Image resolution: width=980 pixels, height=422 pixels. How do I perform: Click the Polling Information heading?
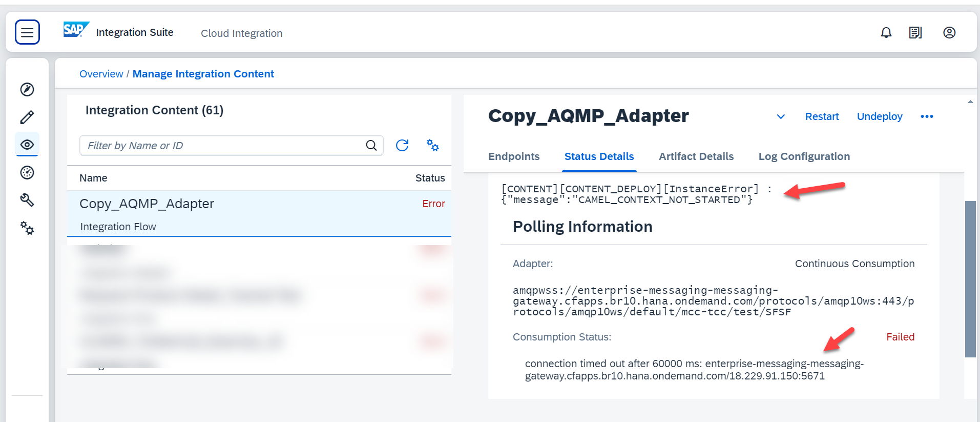(x=582, y=227)
